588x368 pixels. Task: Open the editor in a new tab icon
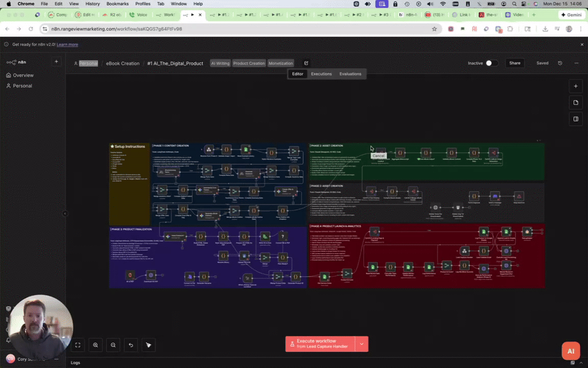(306, 63)
